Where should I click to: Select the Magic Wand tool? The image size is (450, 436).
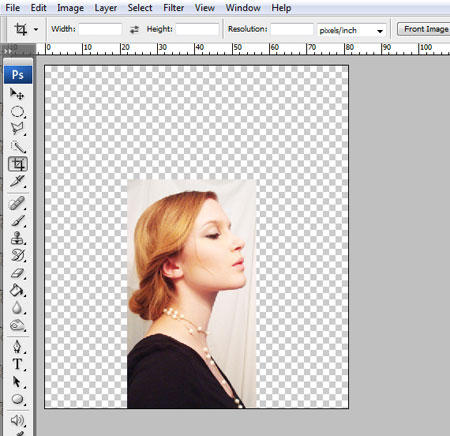pos(17,147)
